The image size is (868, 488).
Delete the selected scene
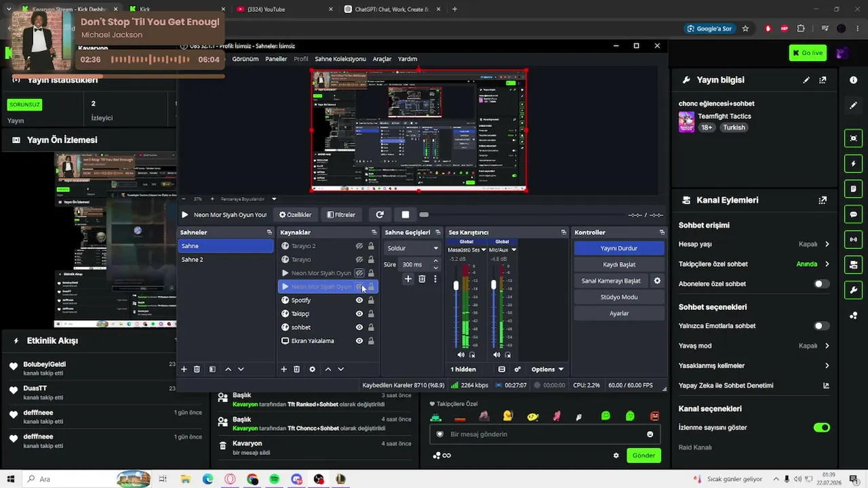pos(197,369)
